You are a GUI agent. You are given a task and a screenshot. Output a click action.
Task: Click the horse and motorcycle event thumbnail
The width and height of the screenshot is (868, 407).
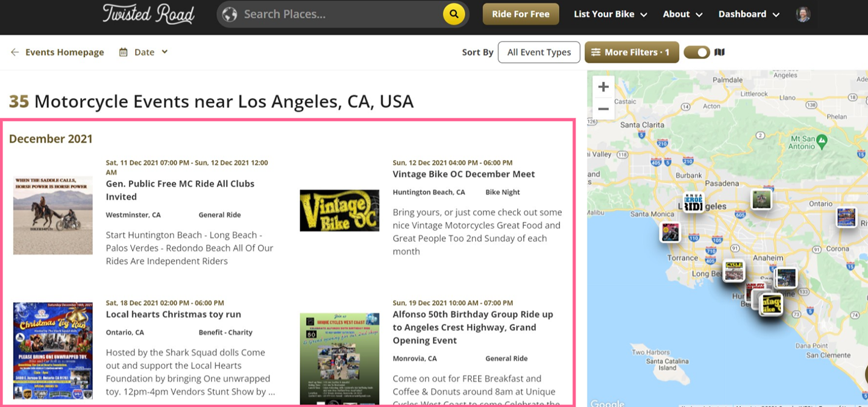[x=53, y=215]
